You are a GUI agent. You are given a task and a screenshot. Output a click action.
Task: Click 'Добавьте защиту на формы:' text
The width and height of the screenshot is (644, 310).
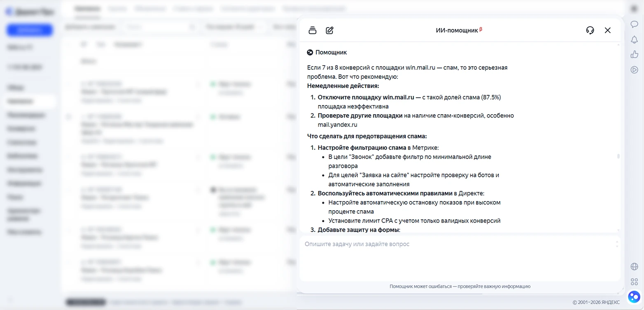pos(359,230)
